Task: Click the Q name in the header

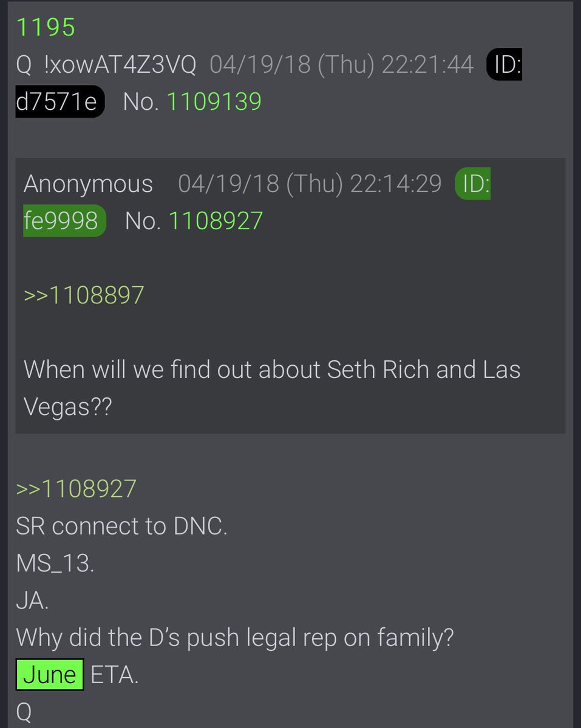Action: pos(24,66)
